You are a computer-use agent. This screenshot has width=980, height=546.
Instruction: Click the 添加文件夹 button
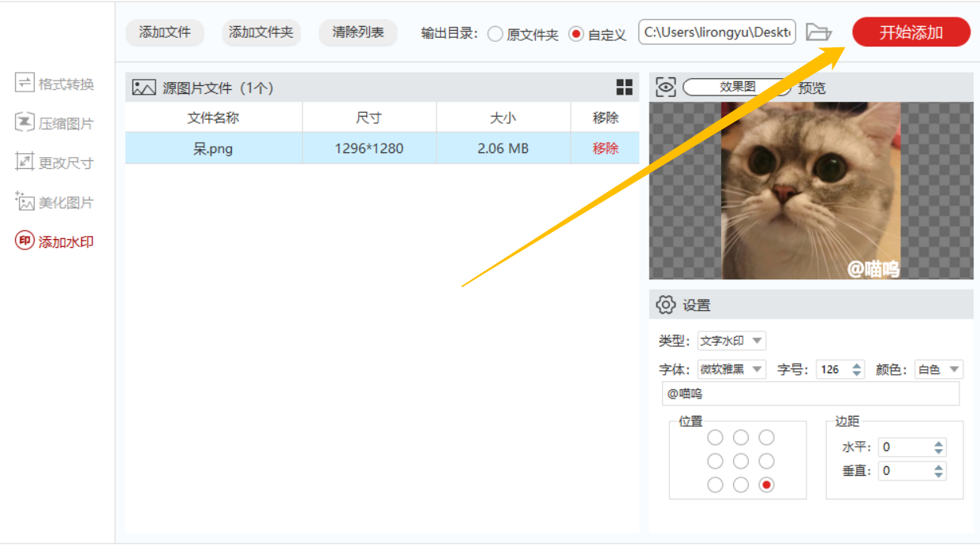click(x=261, y=32)
